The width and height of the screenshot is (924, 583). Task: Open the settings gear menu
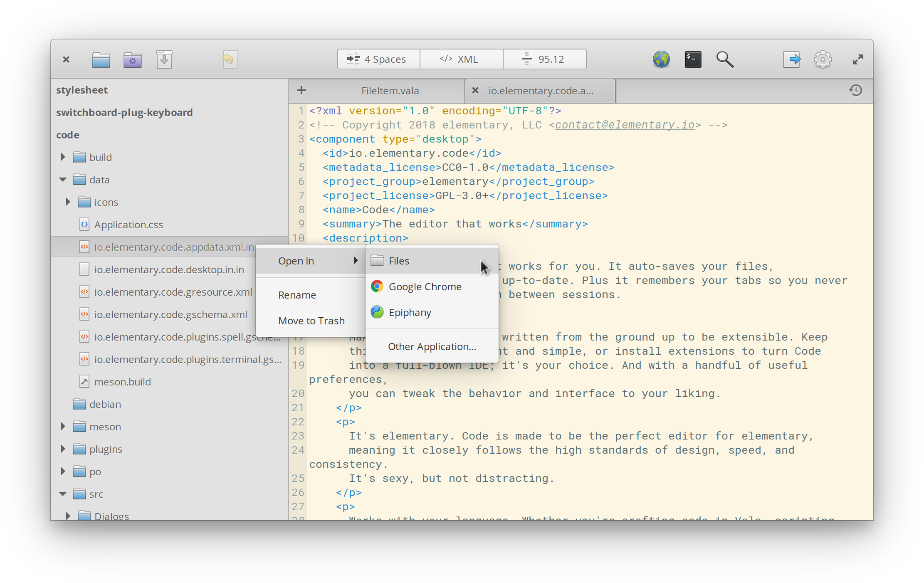pos(822,59)
